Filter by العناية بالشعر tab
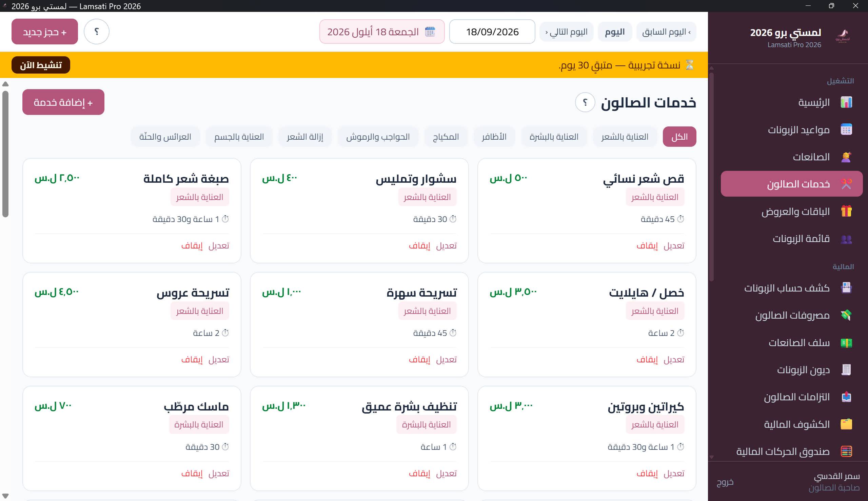The image size is (868, 501). 625,137
